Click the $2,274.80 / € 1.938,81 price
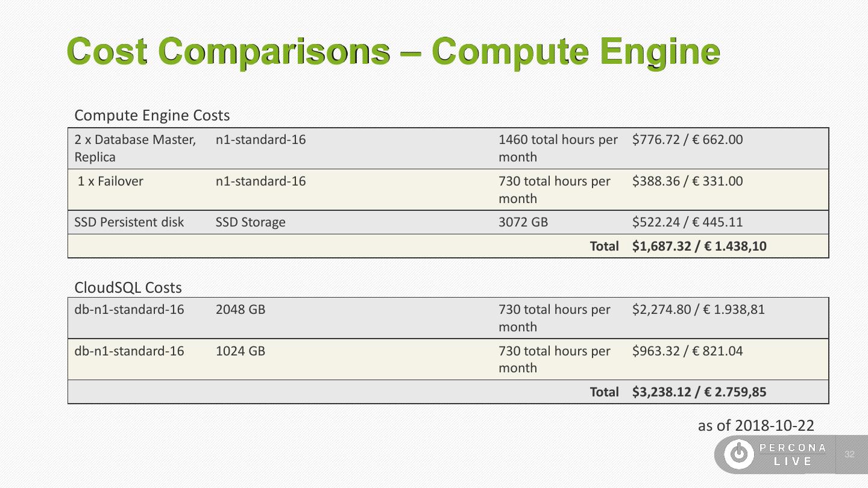 [x=698, y=310]
